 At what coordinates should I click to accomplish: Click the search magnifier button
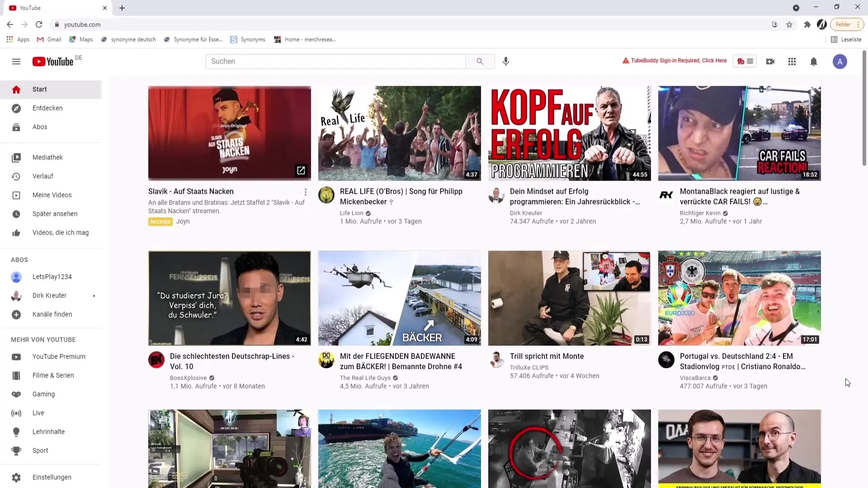[480, 61]
